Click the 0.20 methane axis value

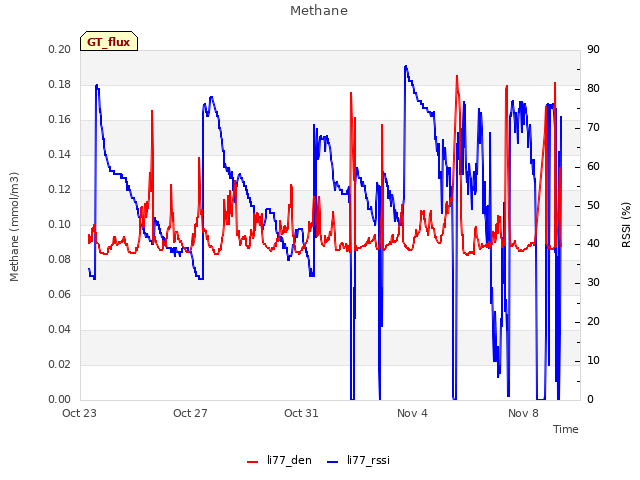click(x=60, y=49)
